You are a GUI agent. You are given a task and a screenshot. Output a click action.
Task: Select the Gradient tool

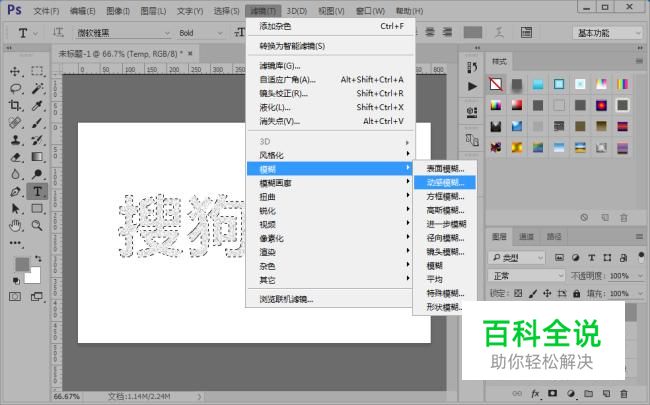click(x=37, y=157)
